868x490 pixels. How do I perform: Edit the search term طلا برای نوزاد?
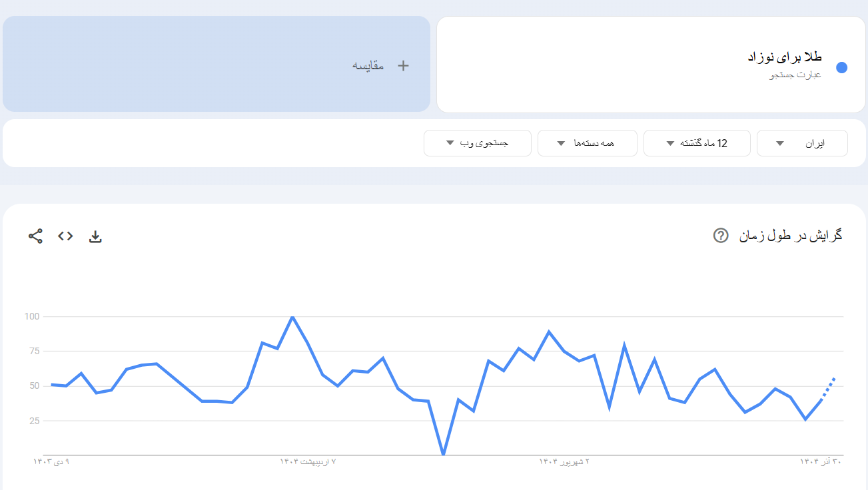point(784,57)
